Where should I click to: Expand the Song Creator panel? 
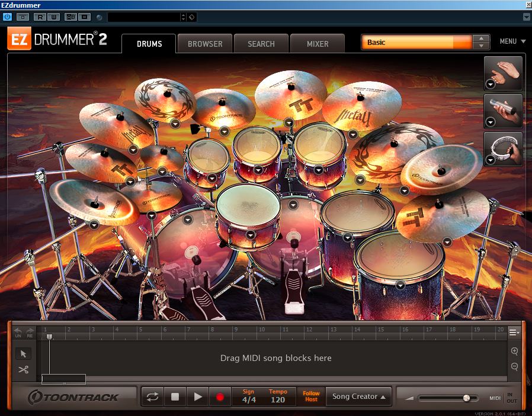pyautogui.click(x=358, y=396)
